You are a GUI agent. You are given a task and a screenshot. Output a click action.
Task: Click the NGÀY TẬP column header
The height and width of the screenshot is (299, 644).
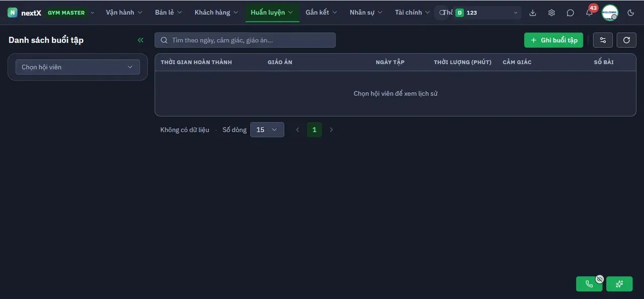[390, 62]
